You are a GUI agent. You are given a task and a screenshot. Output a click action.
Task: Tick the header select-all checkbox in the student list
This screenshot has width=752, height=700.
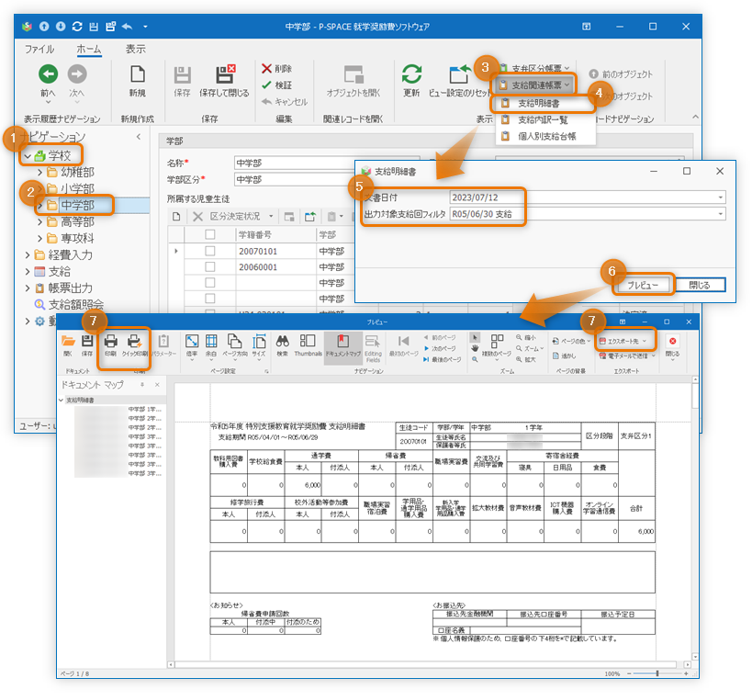[x=210, y=234]
